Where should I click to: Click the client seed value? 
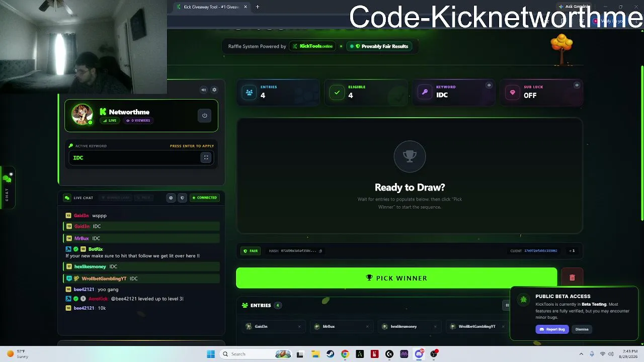(541, 251)
